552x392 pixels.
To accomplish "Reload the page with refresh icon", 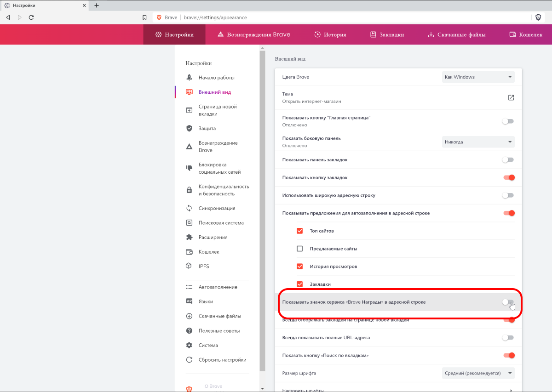I will click(31, 17).
